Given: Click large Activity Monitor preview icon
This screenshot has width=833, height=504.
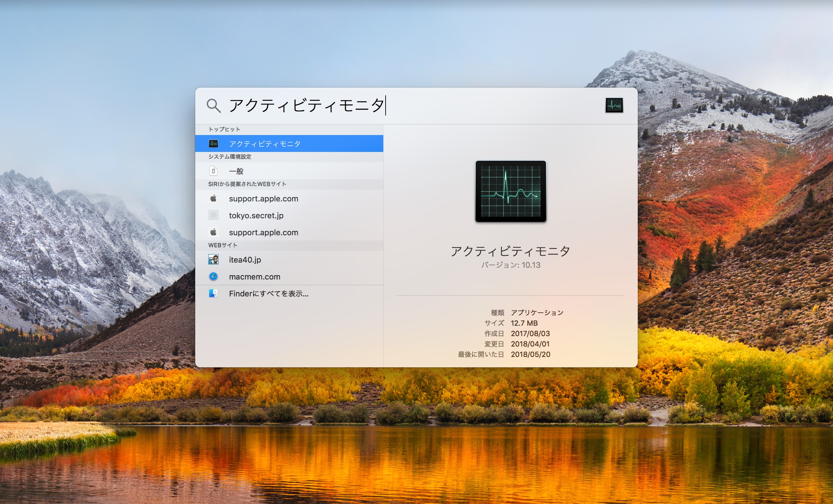Looking at the screenshot, I should point(511,191).
